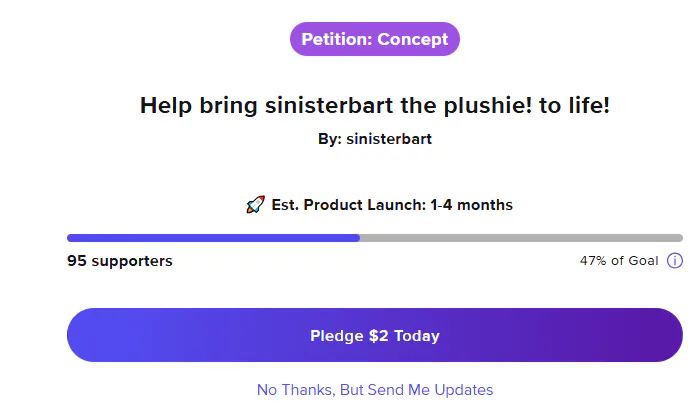Choose No Thanks, But Send Me Updates
The image size is (700, 419).
pyautogui.click(x=375, y=390)
